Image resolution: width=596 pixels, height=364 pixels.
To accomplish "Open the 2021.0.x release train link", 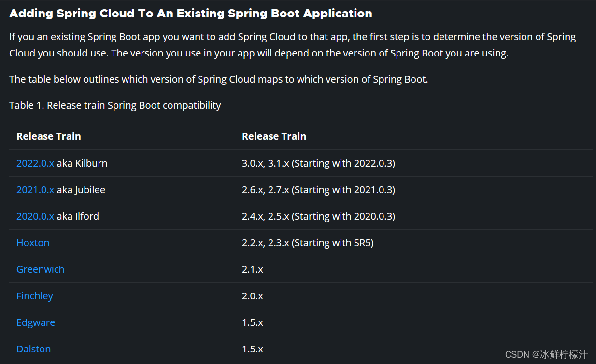I will click(35, 190).
